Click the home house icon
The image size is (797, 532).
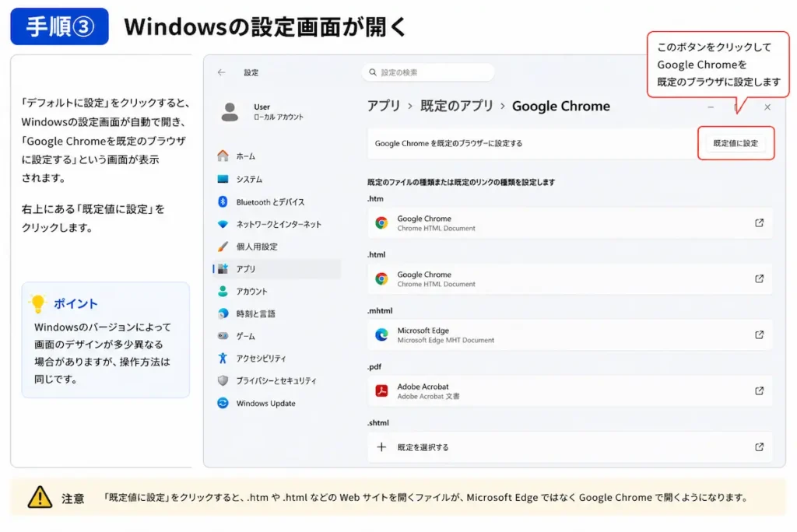[223, 156]
